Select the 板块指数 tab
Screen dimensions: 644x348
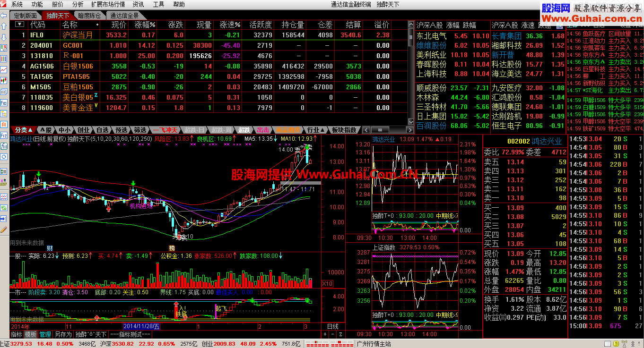[344, 130]
